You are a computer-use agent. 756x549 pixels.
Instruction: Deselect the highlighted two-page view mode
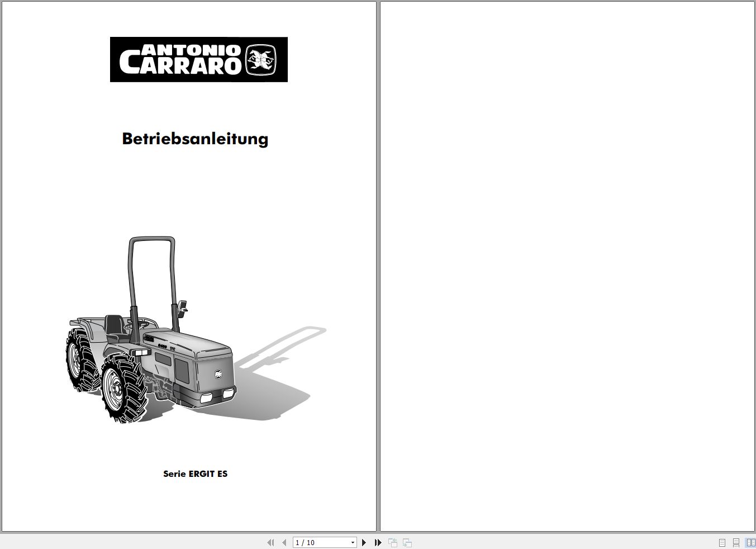pyautogui.click(x=749, y=542)
